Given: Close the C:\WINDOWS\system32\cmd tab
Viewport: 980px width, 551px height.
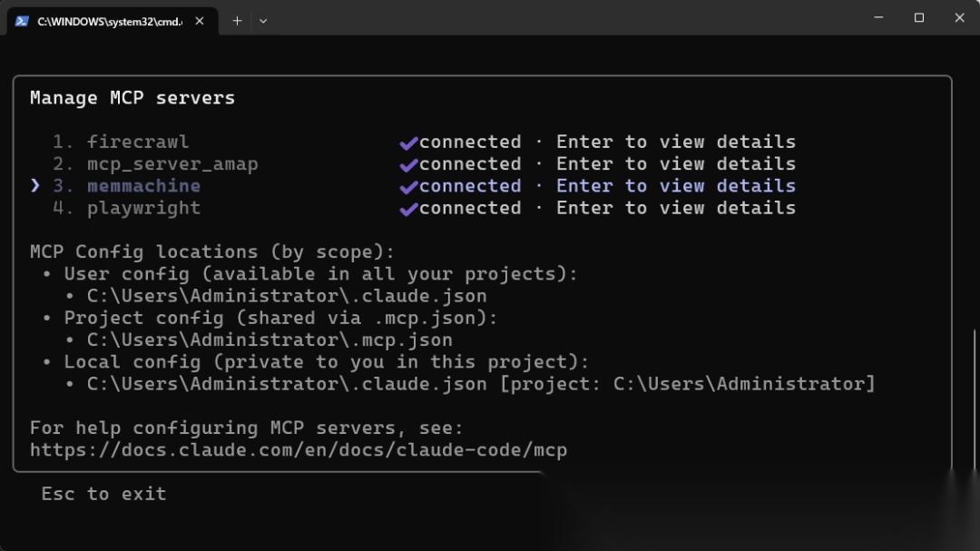Looking at the screenshot, I should click(x=200, y=21).
